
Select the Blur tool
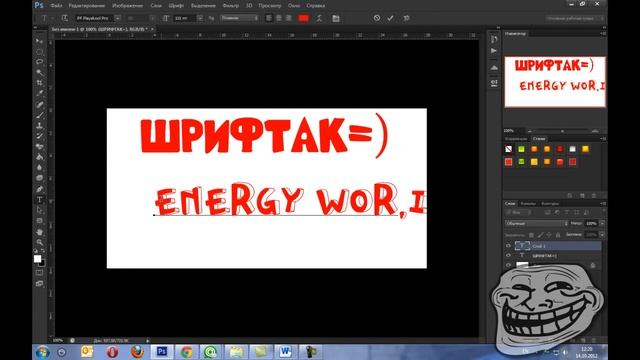pos(39,168)
